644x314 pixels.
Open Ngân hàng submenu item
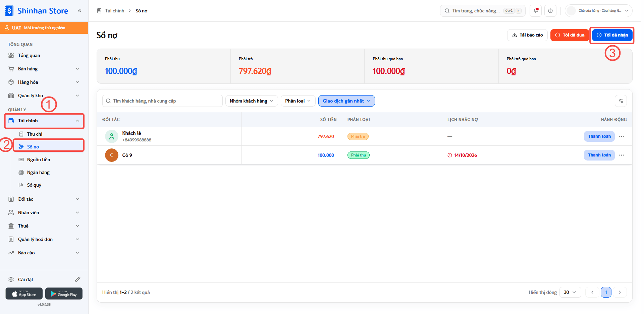(49, 172)
